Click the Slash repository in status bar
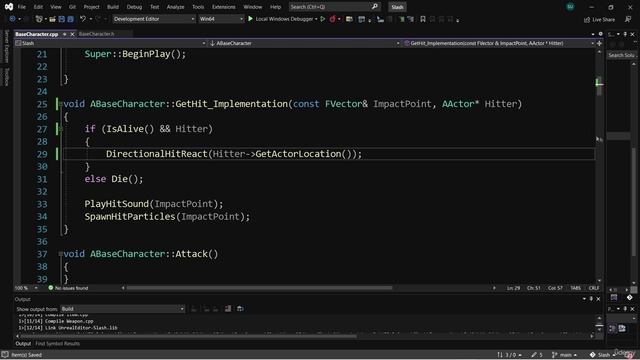 [603, 355]
